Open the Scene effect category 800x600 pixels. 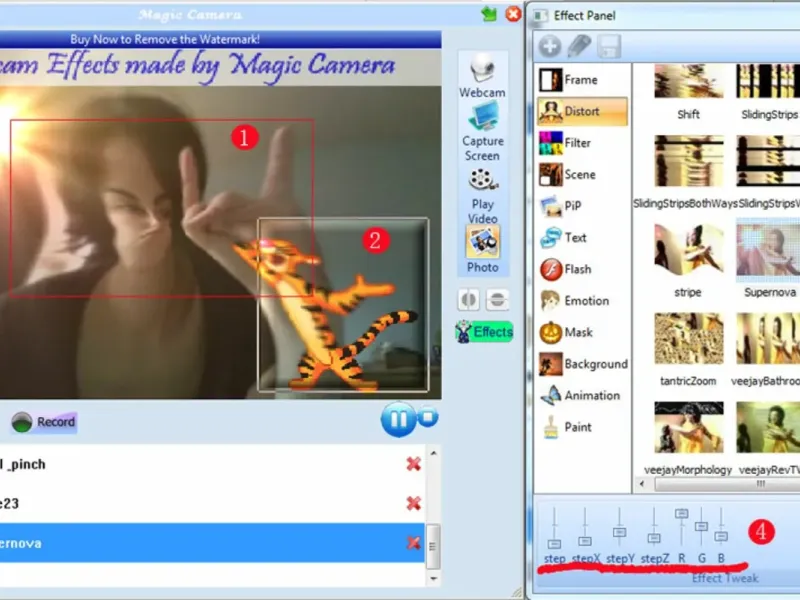coord(582,174)
